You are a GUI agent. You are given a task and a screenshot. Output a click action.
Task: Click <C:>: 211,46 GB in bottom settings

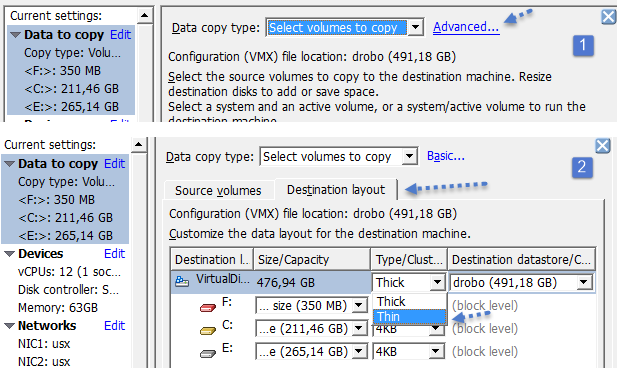[65, 218]
